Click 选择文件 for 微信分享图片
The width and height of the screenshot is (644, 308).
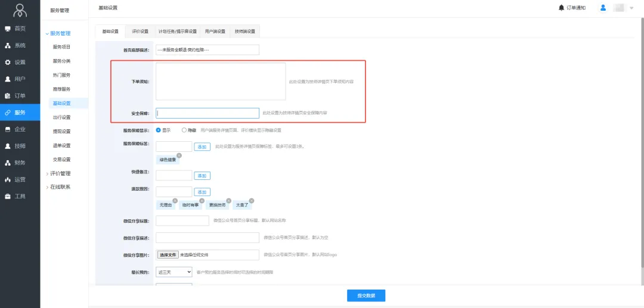[x=168, y=255]
